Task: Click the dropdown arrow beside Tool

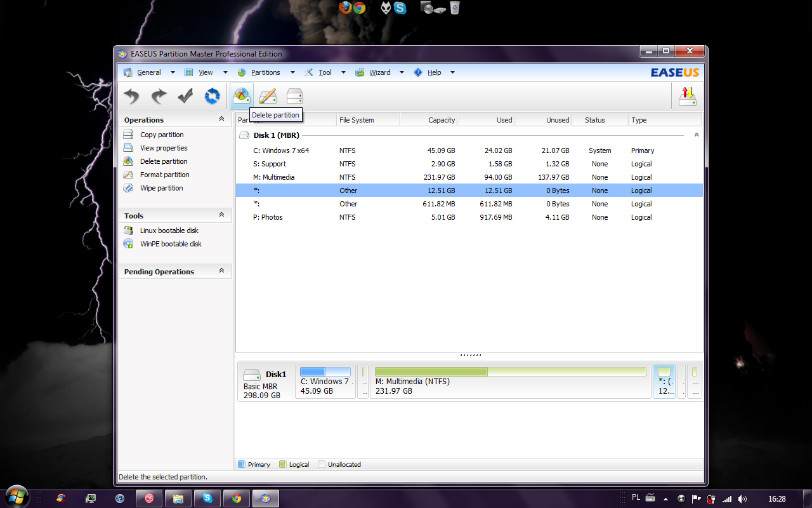Action: pyautogui.click(x=343, y=72)
